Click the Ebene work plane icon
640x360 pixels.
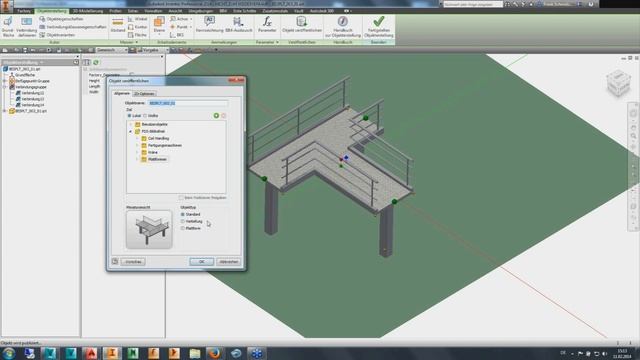click(x=159, y=25)
